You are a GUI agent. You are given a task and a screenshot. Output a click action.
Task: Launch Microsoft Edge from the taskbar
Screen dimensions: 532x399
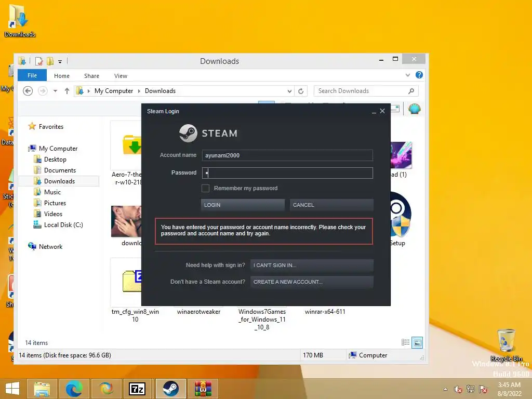(74, 389)
